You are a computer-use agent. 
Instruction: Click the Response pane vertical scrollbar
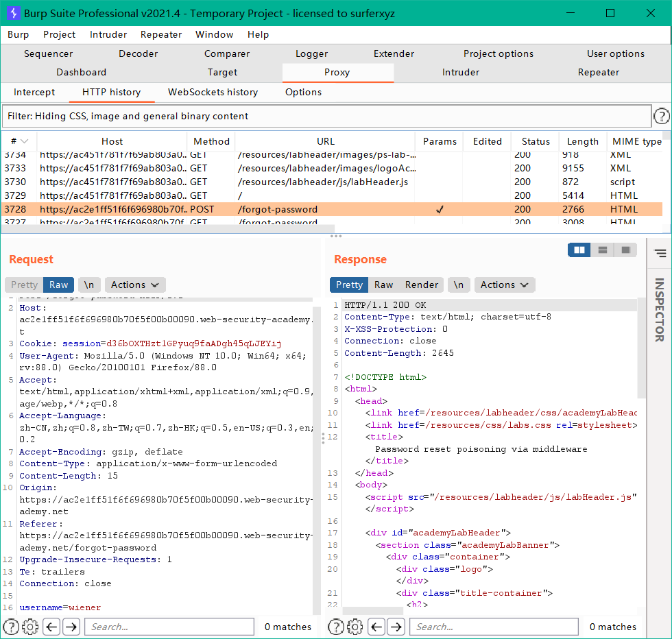[x=641, y=348]
